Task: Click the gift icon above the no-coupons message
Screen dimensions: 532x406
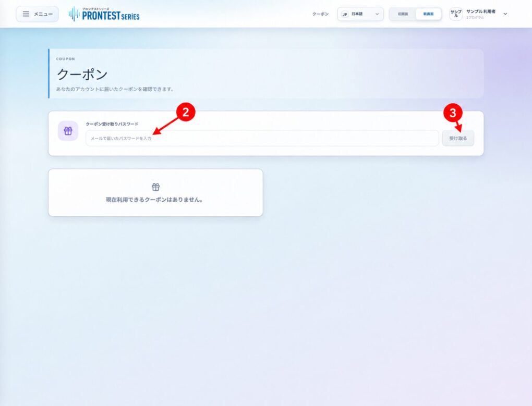Action: (156, 187)
